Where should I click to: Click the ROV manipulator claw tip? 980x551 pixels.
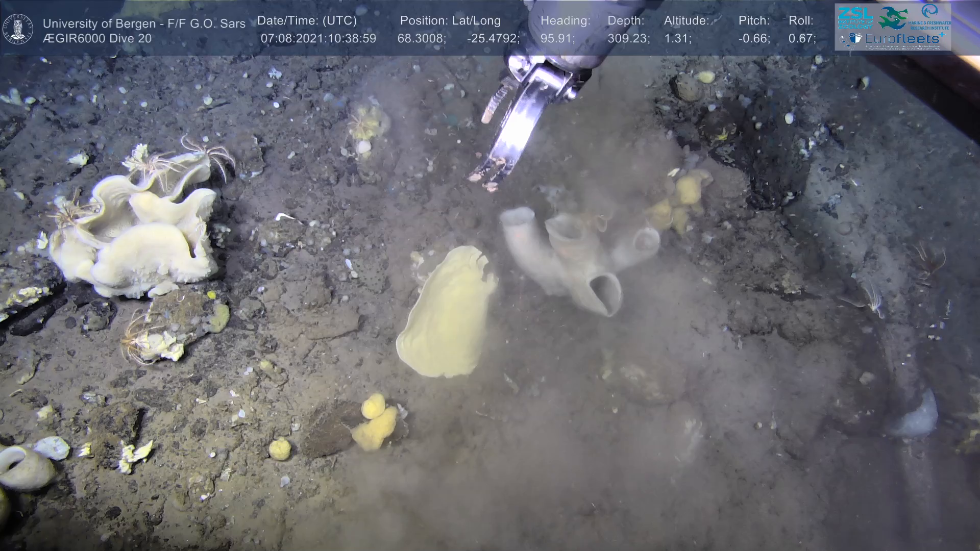486,178
